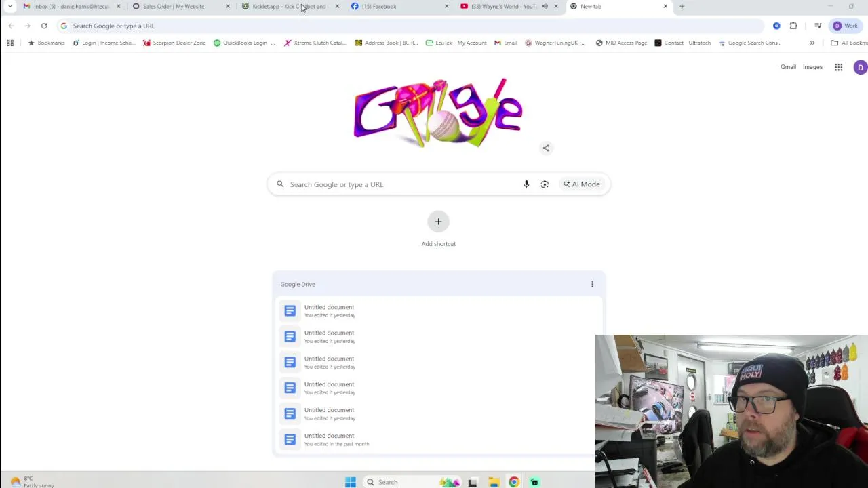Go forward to the next page

point(28,26)
